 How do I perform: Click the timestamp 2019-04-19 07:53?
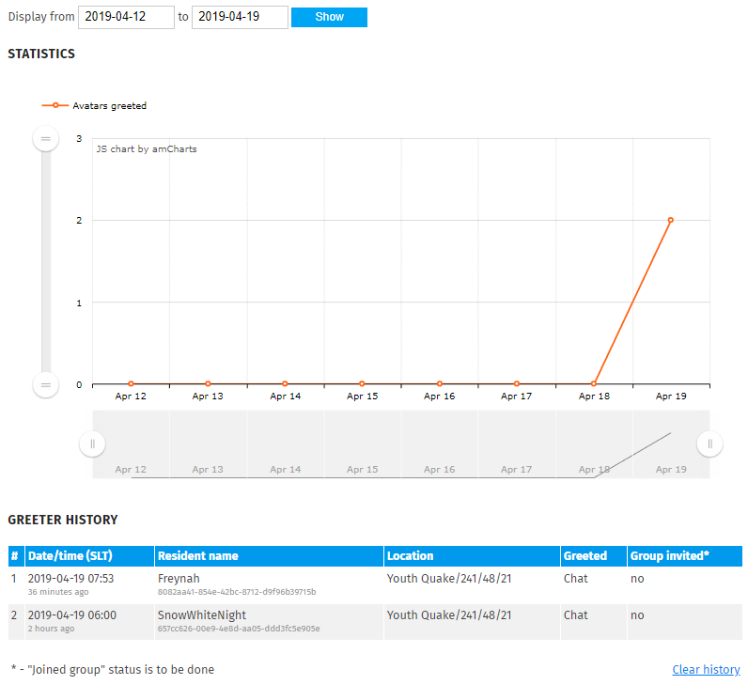tap(70, 579)
